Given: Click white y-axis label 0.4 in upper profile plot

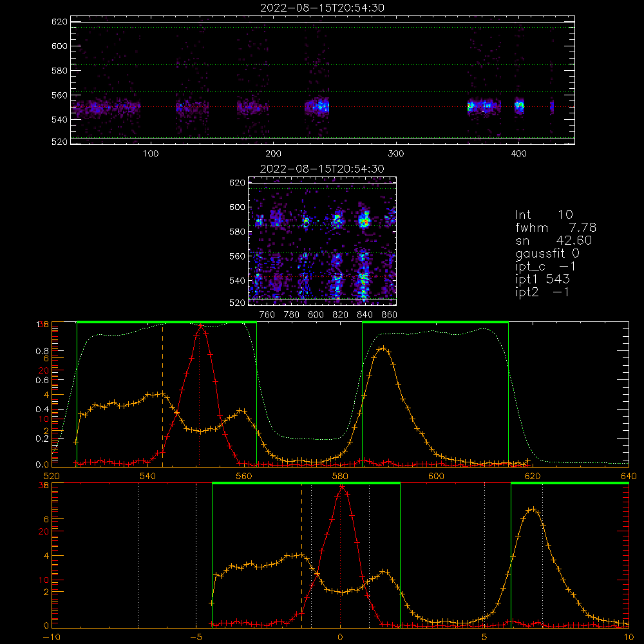Looking at the screenshot, I should click(43, 410).
